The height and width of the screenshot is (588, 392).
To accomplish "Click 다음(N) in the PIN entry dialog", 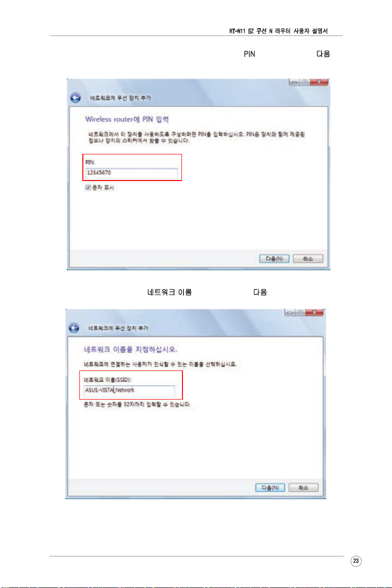I will click(274, 259).
